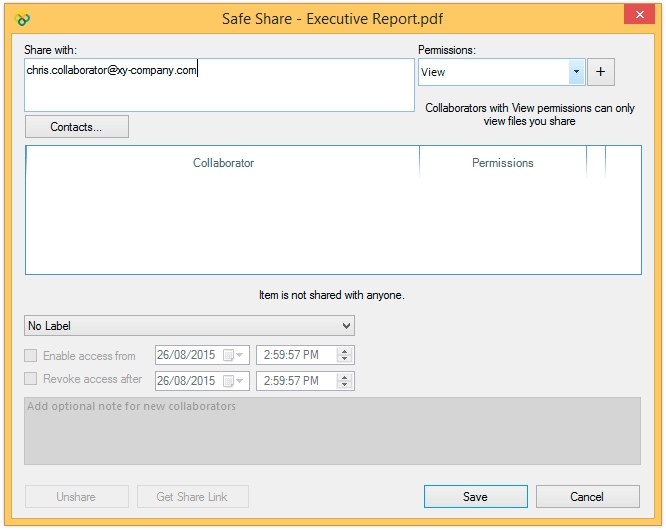Click the Get Share Link button
Screen dimensions: 666x530
(193, 496)
